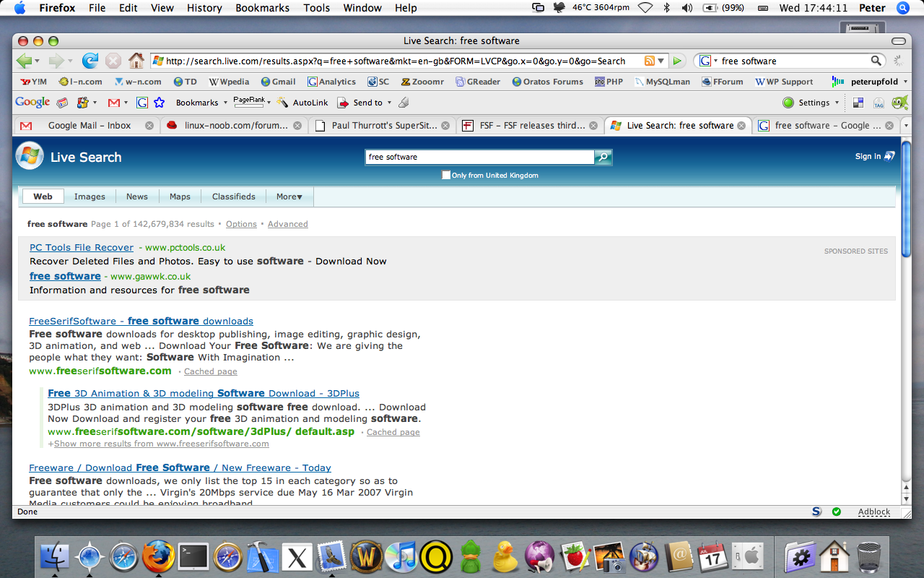
Task: Open the Tools menu
Action: [316, 8]
